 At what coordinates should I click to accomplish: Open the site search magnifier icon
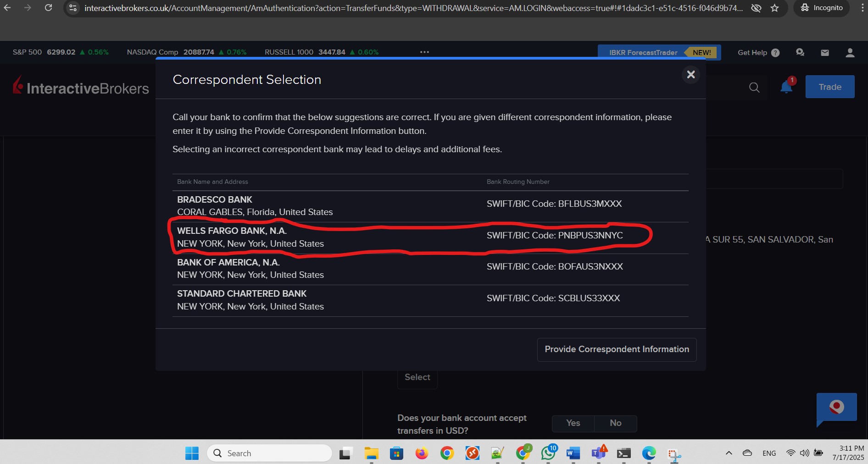pos(754,87)
